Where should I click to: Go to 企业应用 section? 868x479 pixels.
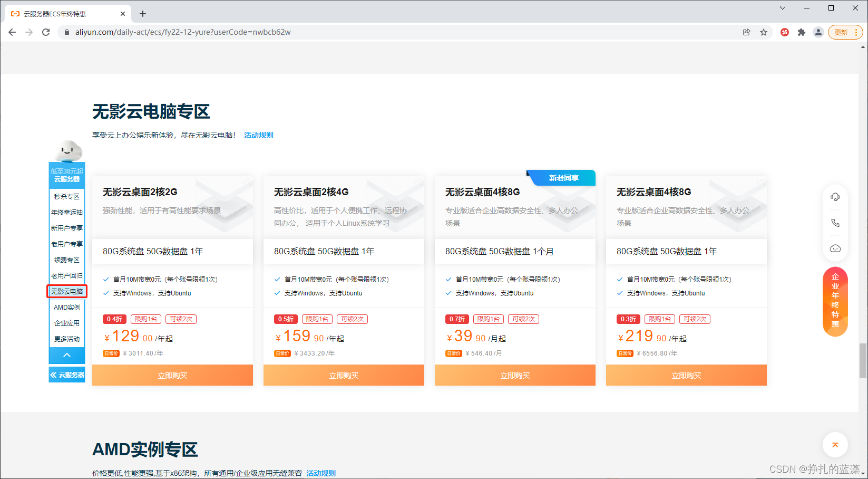pyautogui.click(x=67, y=323)
